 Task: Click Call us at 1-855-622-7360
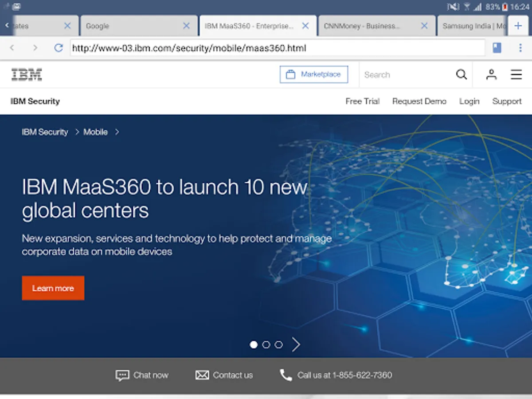(344, 375)
